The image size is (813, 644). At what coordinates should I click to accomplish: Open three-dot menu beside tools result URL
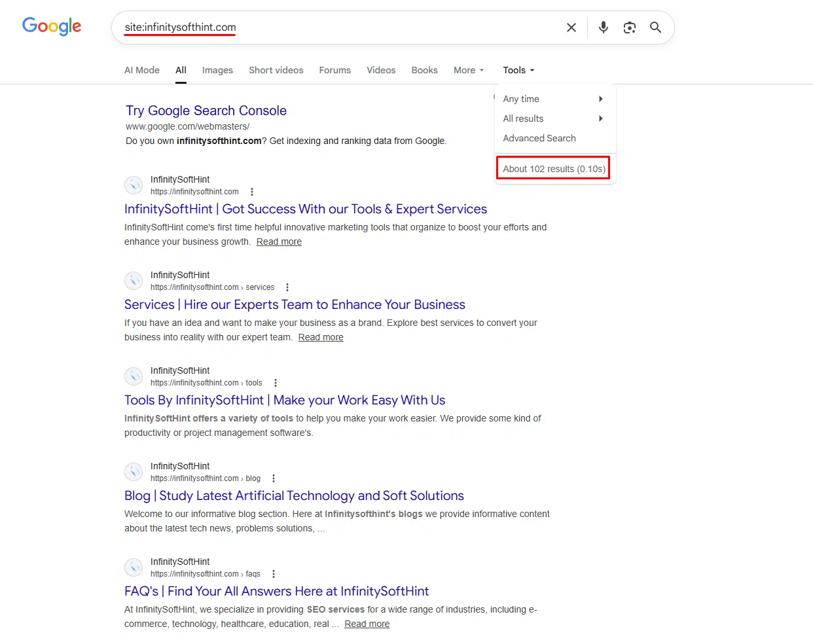(276, 383)
